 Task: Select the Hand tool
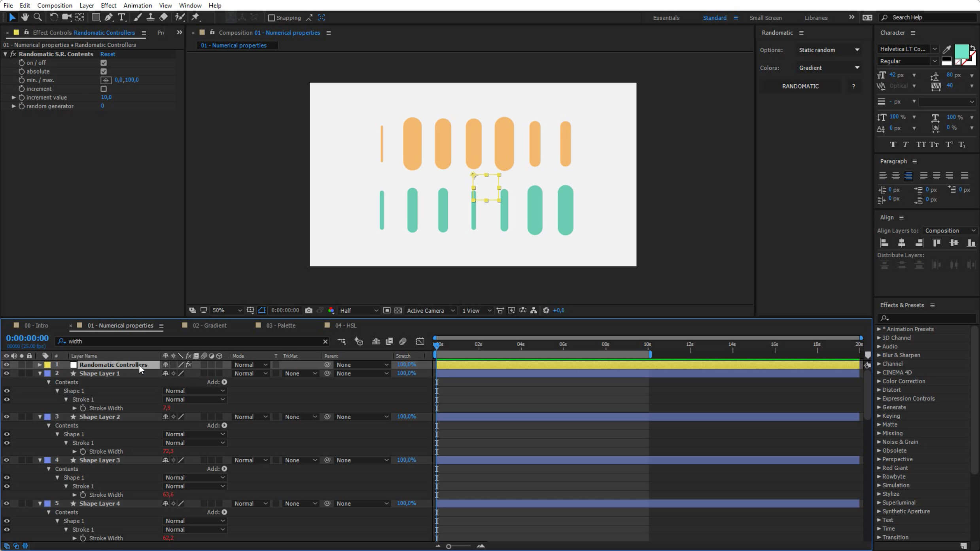point(25,17)
